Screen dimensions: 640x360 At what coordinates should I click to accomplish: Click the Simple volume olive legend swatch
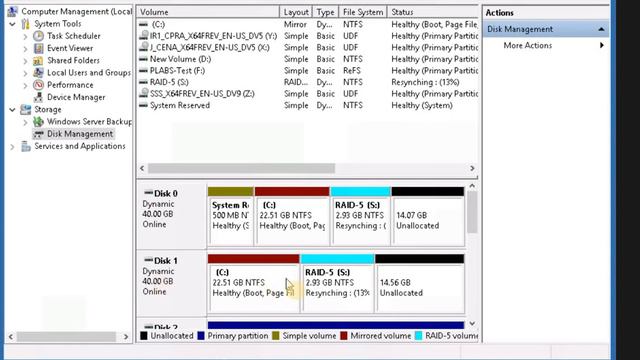coord(276,336)
